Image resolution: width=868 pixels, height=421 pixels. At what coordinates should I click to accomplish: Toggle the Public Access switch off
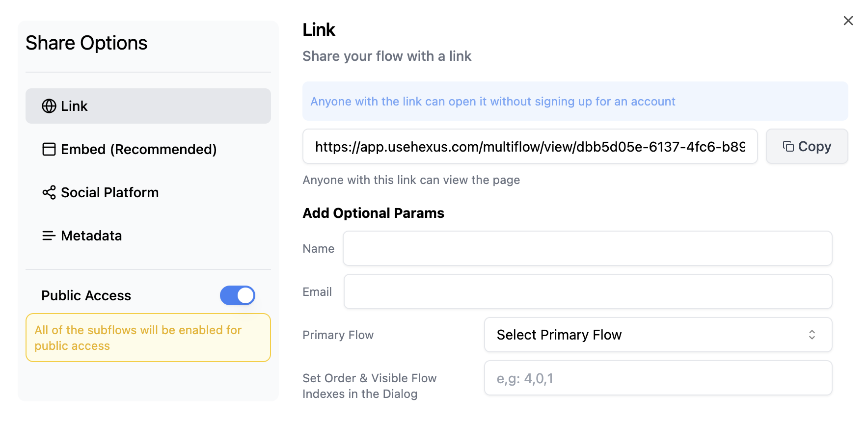[x=238, y=295]
